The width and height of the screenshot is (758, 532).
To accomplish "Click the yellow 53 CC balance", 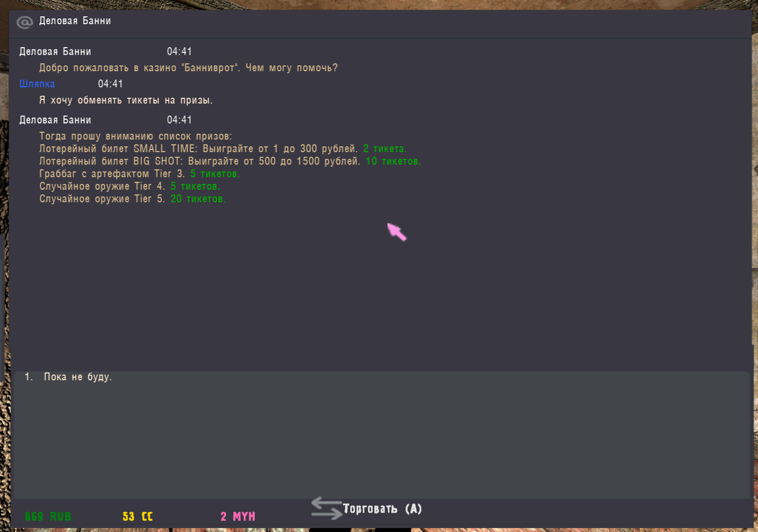I will pos(137,516).
